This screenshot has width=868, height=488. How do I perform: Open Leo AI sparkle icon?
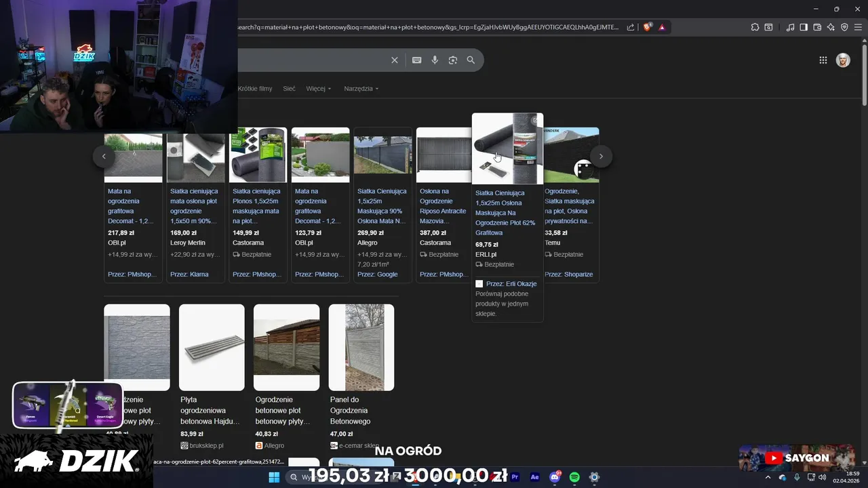coord(831,27)
